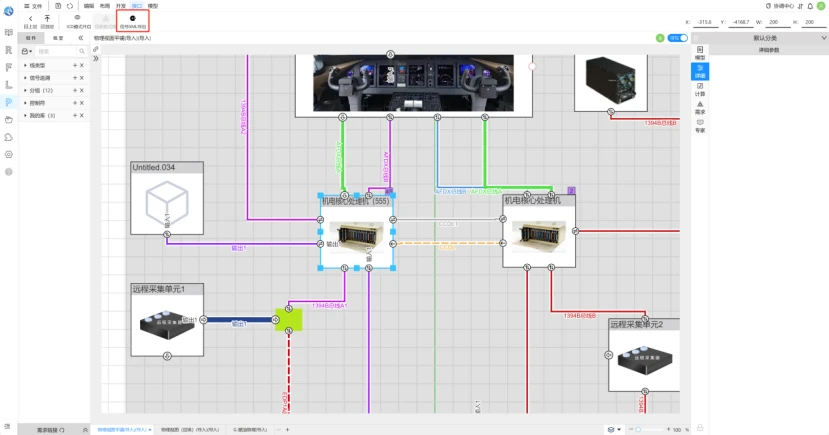Image resolution: width=829 pixels, height=435 pixels.
Task: Open the collaboration center link in the top right
Action: click(780, 6)
